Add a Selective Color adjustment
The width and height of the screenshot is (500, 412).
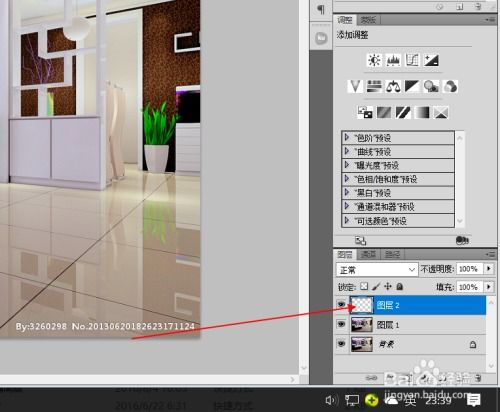pos(441,112)
